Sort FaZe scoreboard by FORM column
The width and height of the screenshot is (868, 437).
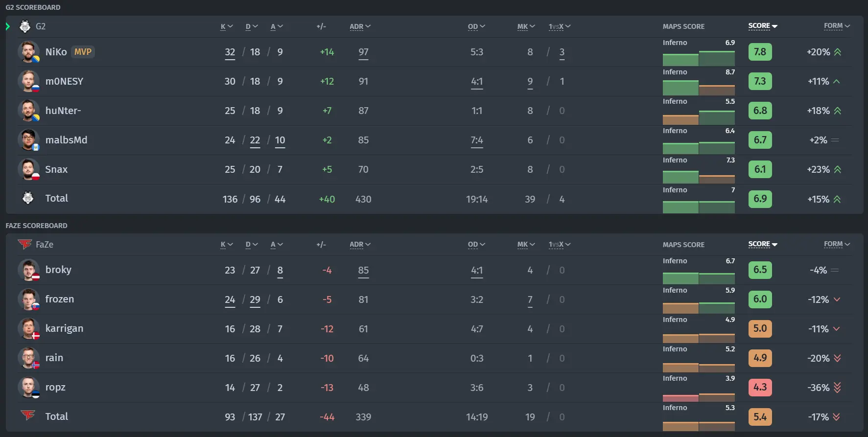tap(837, 244)
